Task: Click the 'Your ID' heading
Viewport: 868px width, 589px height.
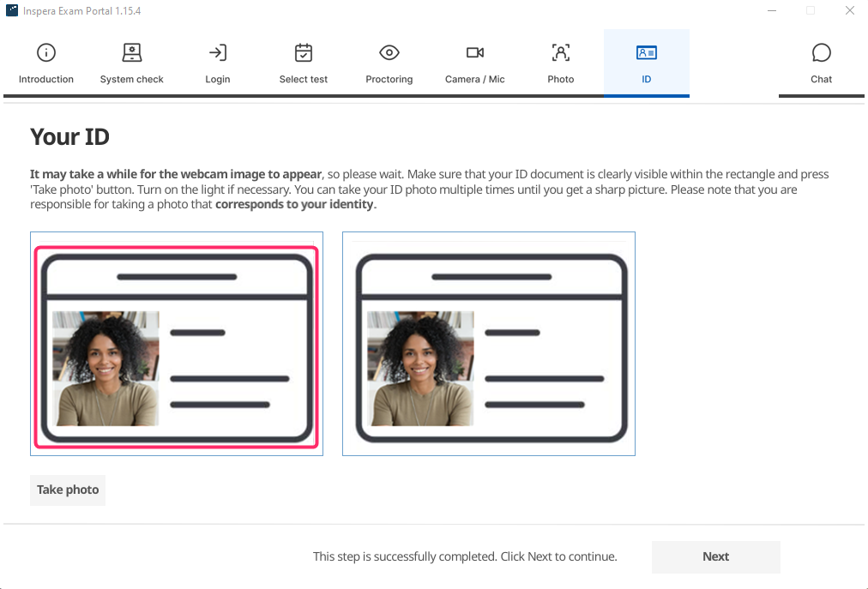Action: 70,137
